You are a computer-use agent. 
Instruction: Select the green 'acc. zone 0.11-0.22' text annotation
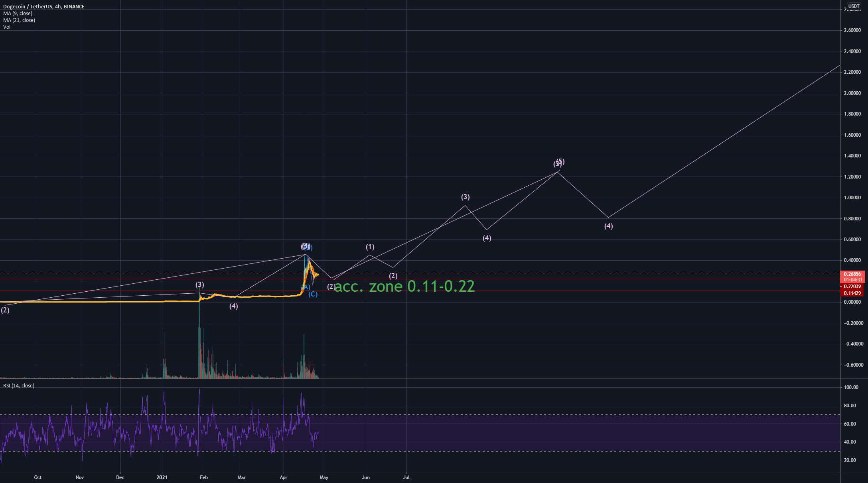[404, 287]
